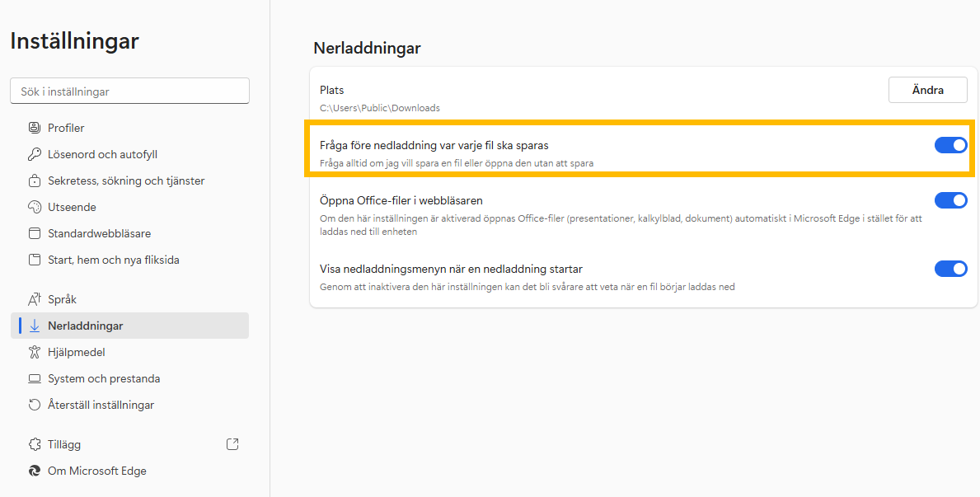Click the Utseende palette icon

(x=35, y=207)
